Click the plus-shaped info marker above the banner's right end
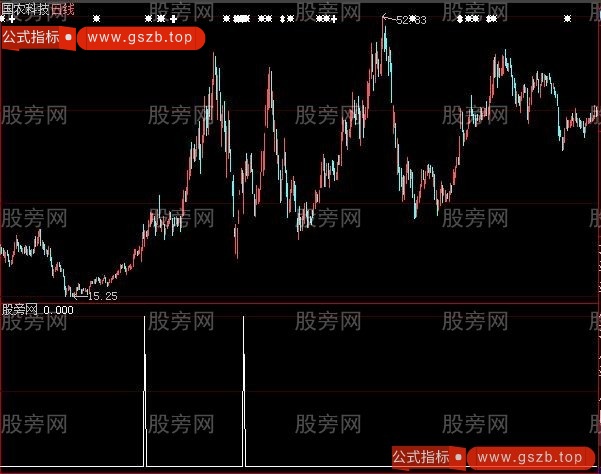This screenshot has width=601, height=474. click(x=174, y=19)
